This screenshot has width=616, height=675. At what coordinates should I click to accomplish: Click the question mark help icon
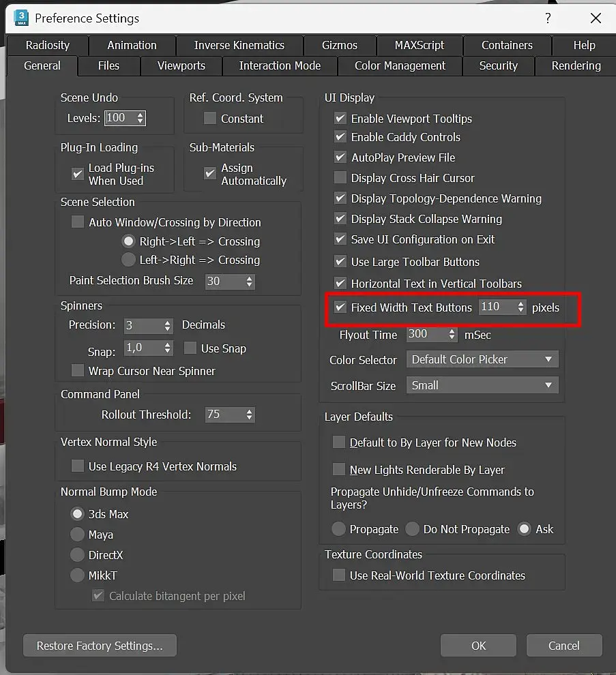[x=548, y=18]
